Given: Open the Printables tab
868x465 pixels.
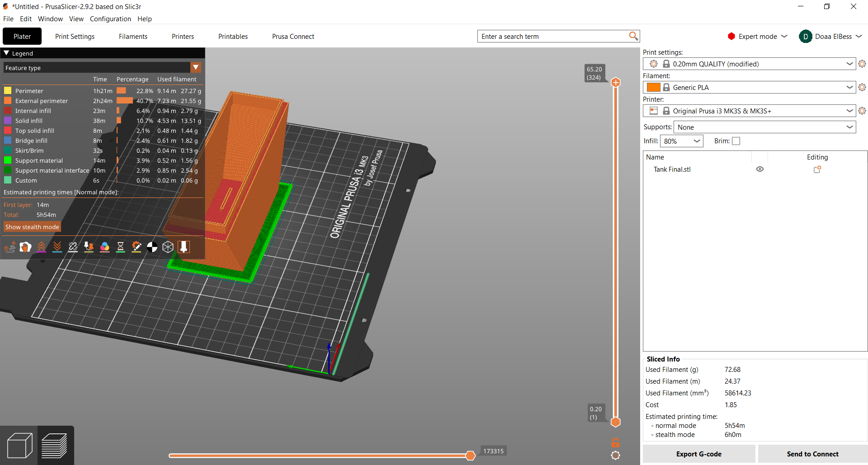Looking at the screenshot, I should click(233, 36).
